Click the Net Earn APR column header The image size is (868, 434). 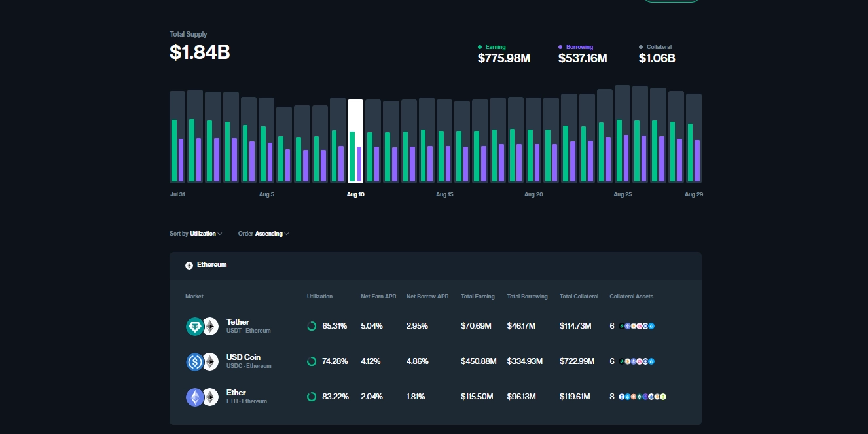378,297
